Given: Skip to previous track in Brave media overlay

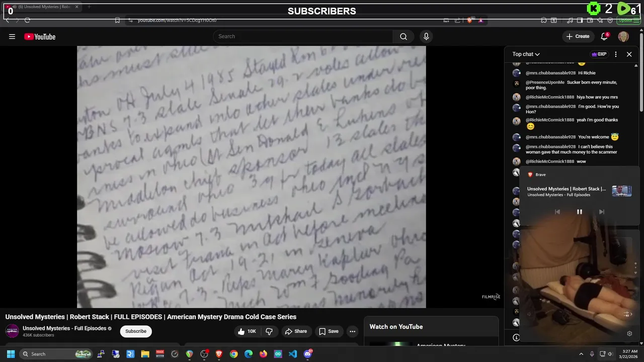Looking at the screenshot, I should [x=557, y=212].
